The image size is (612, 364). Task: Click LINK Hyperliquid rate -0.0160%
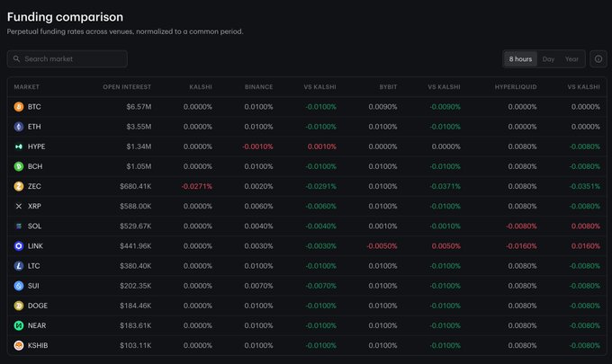coord(521,246)
